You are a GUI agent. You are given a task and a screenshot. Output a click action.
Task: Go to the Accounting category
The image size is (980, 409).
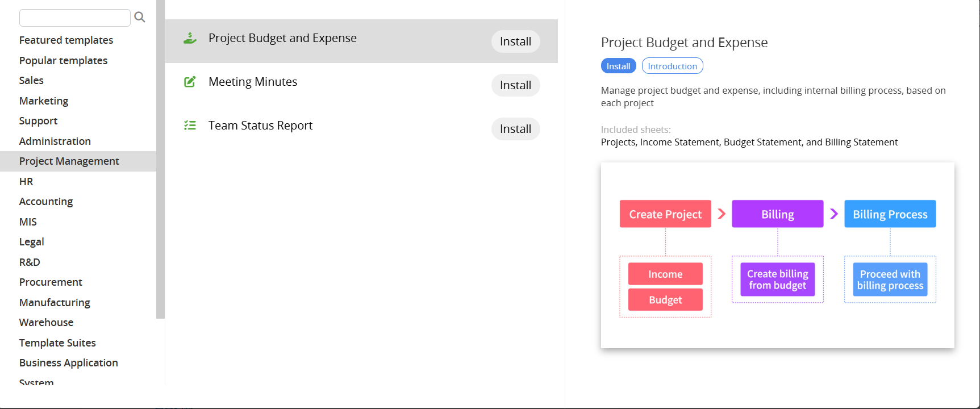(46, 202)
